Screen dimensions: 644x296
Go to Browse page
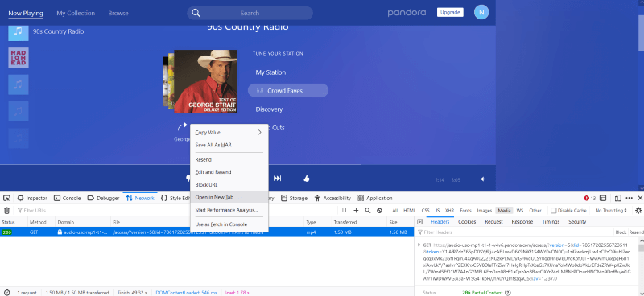118,13
